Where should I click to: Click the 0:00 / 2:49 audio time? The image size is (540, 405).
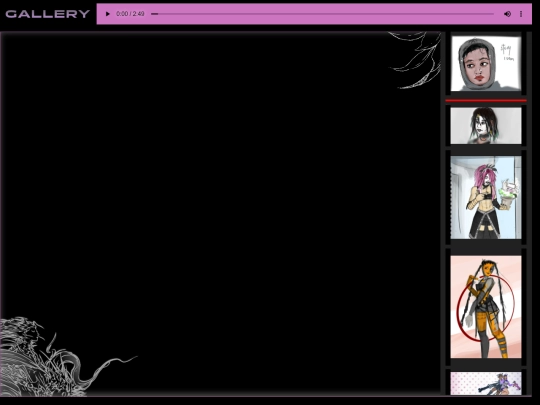[x=130, y=14]
